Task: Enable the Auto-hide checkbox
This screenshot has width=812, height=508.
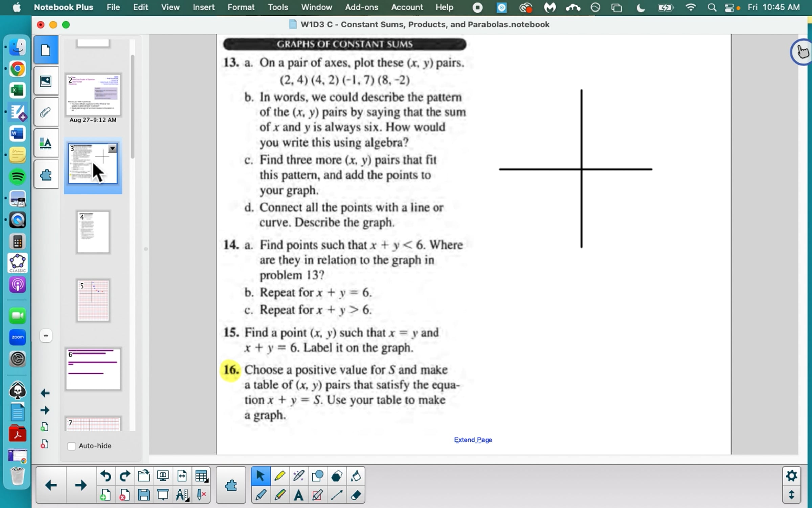Action: 71,446
